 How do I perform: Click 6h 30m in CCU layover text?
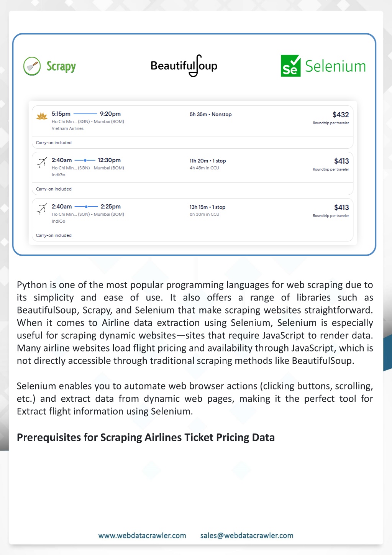pyautogui.click(x=204, y=214)
